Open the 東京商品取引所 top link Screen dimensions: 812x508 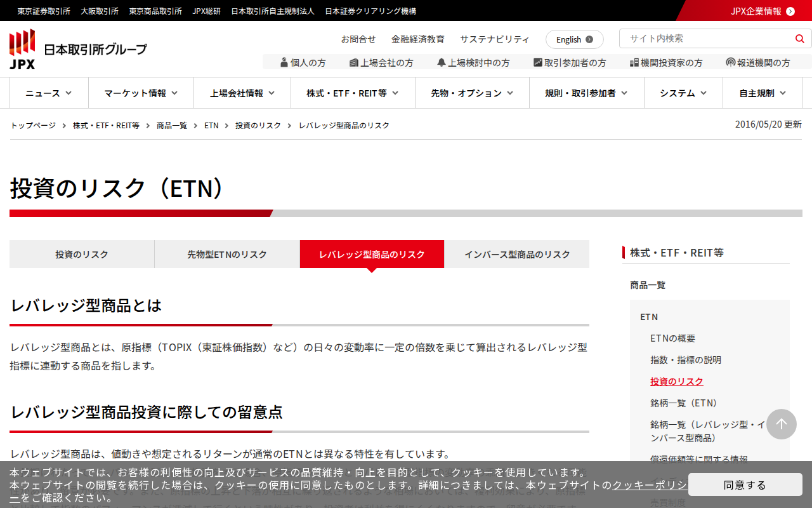pyautogui.click(x=155, y=11)
